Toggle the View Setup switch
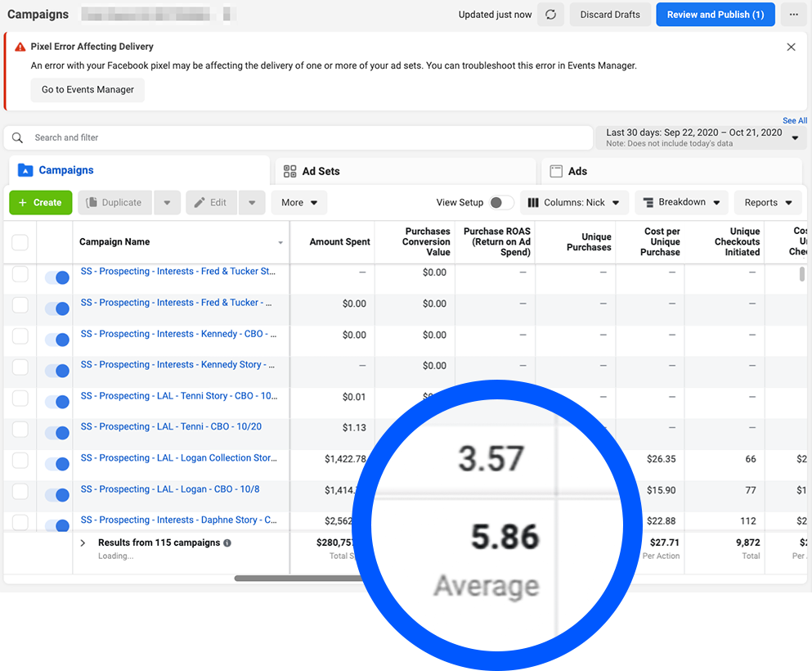The width and height of the screenshot is (812, 671). click(x=501, y=203)
